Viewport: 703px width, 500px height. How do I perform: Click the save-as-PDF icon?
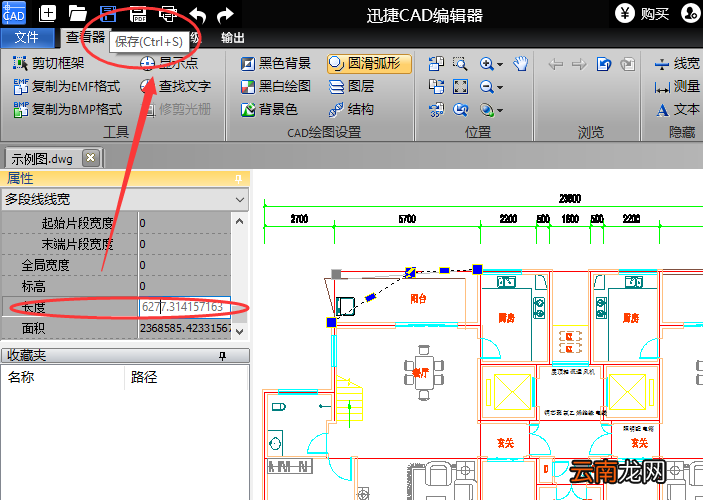(138, 14)
